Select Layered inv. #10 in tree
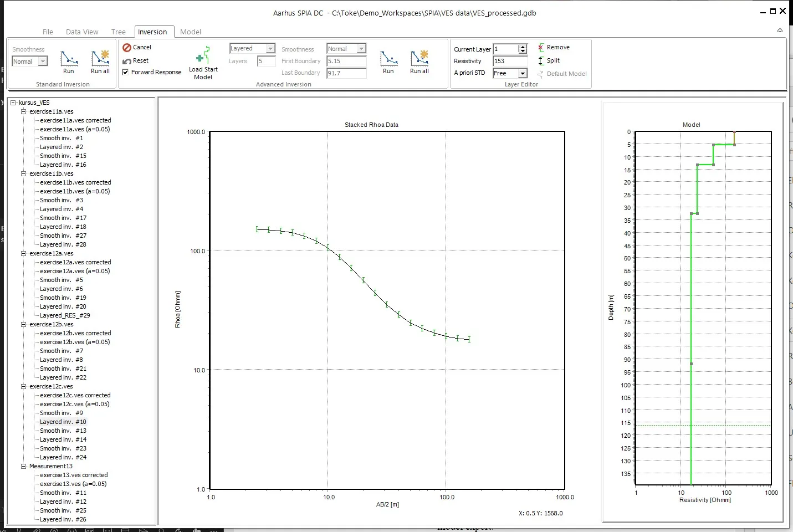Screen dimensions: 793x532 click(x=63, y=422)
